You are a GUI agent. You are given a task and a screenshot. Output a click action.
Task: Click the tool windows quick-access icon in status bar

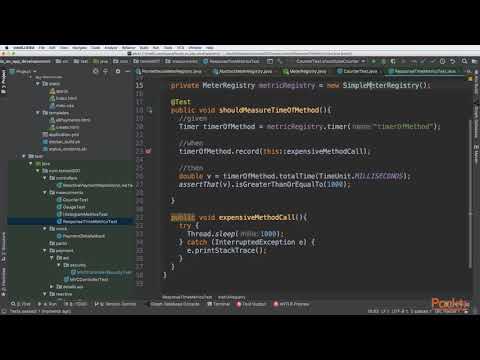click(x=4, y=311)
